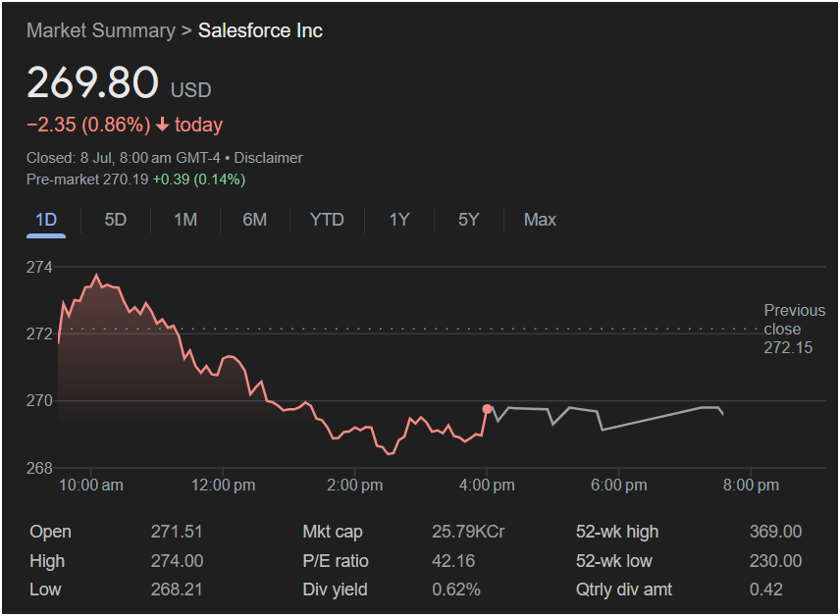Click the 52-wk high value 369.00
This screenshot has width=840, height=616.
(x=775, y=532)
